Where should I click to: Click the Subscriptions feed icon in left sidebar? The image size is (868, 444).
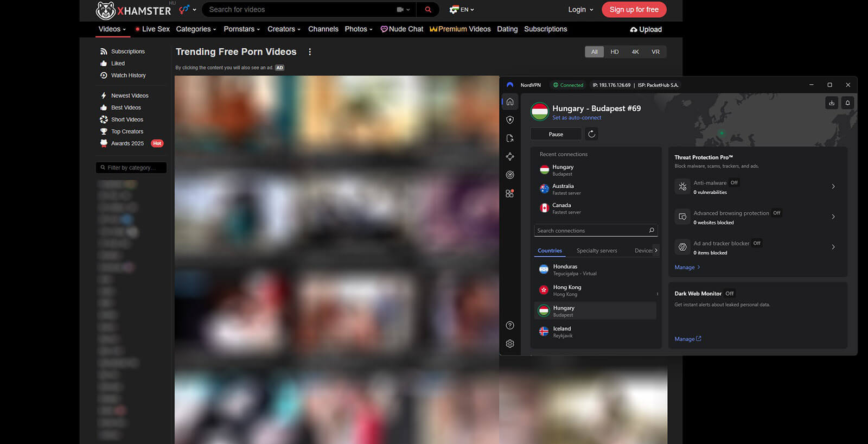(104, 51)
